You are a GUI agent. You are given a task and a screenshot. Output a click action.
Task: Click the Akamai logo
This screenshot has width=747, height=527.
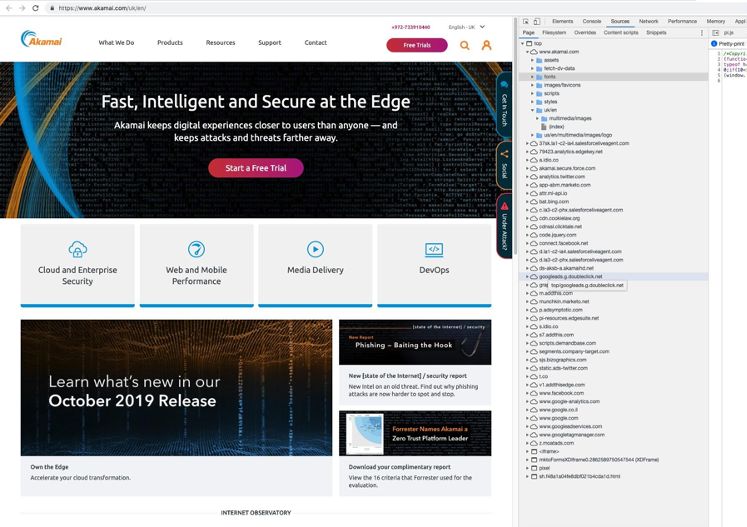pos(41,40)
